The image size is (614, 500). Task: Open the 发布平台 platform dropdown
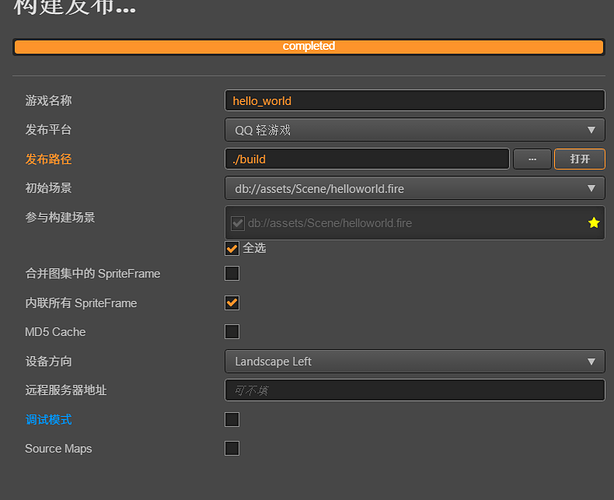tap(414, 129)
